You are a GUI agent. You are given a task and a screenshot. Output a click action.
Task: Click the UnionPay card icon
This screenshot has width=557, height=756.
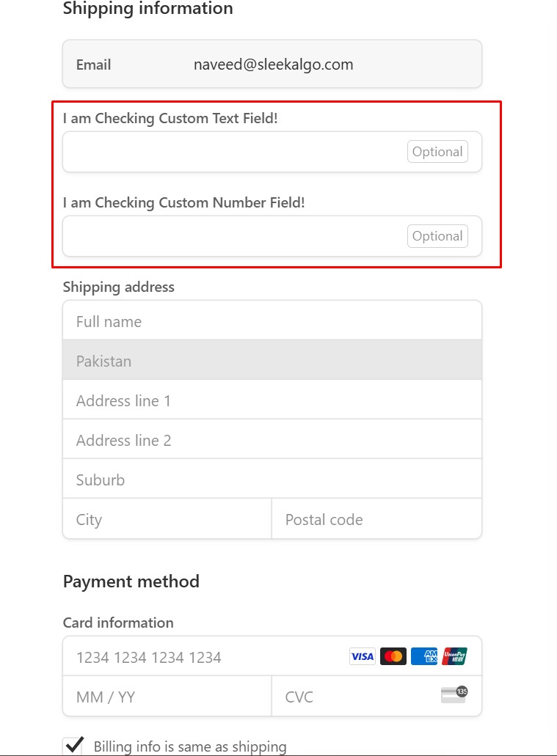(455, 656)
